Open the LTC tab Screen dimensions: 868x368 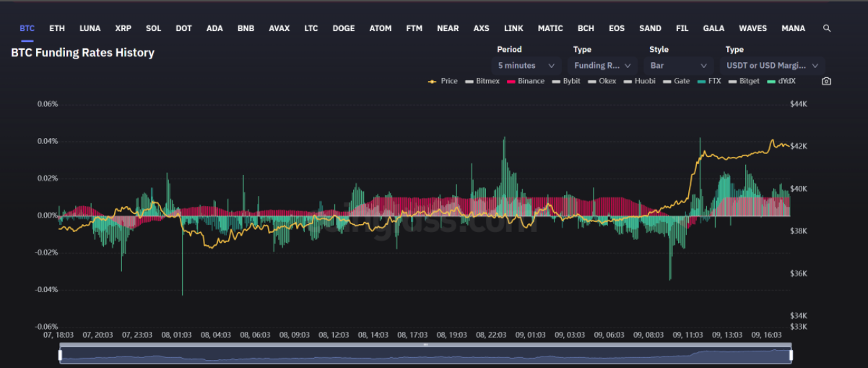point(311,28)
